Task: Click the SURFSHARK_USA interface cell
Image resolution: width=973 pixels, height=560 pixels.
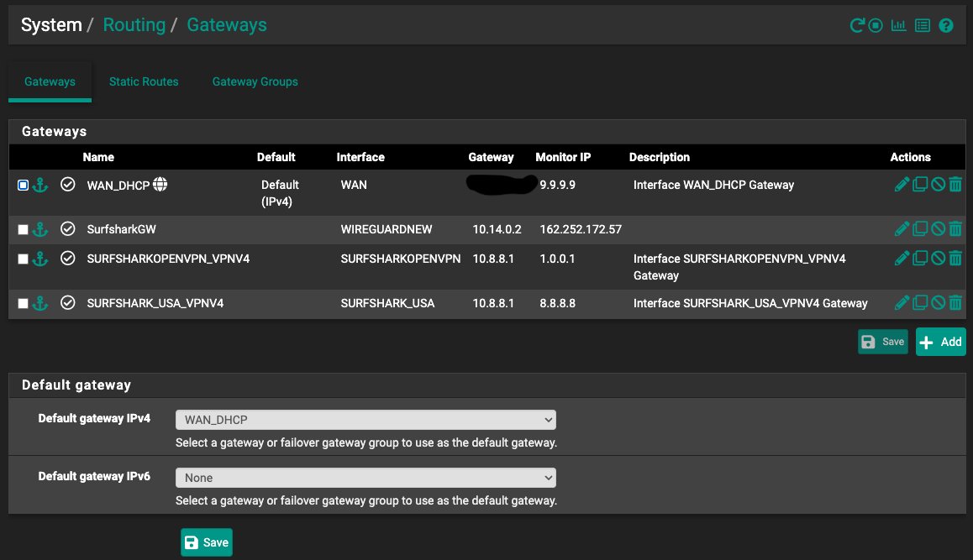Action: [x=388, y=303]
